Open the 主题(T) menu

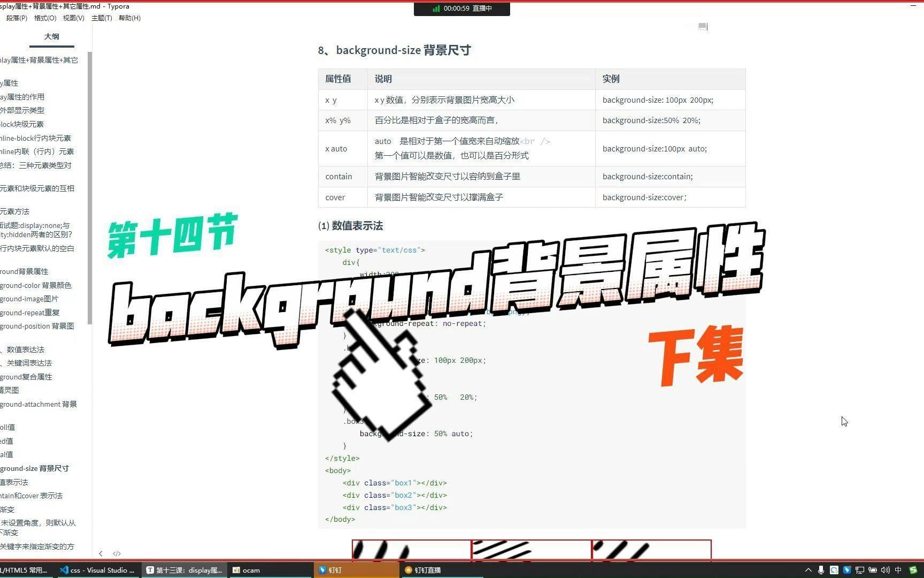pyautogui.click(x=102, y=18)
